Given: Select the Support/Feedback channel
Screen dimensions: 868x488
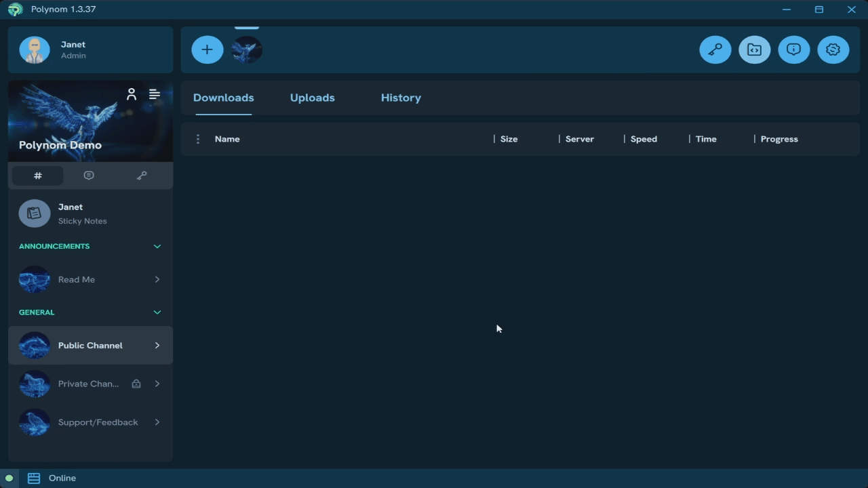Looking at the screenshot, I should click(x=97, y=422).
